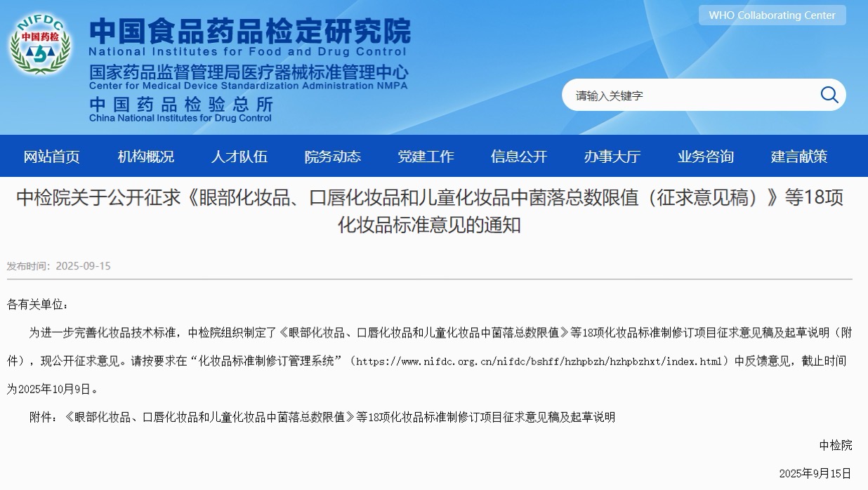Select 建言献策 in the navigation bar
Image resolution: width=868 pixels, height=490 pixels.
point(799,157)
